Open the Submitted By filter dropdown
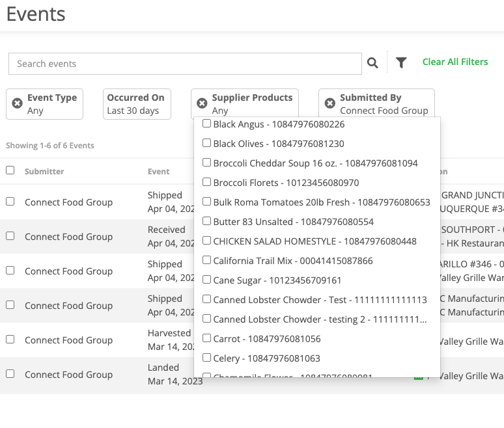Image resolution: width=504 pixels, height=428 pixels. coord(383,104)
